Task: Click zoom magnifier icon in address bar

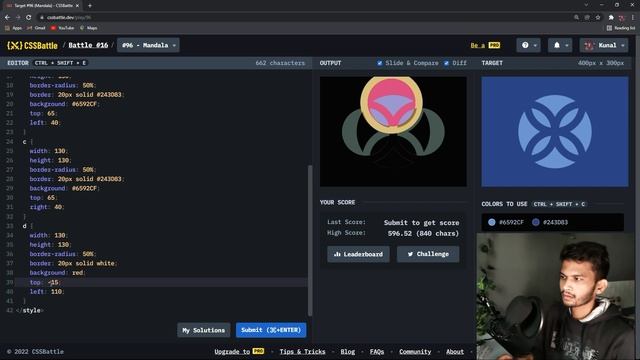Action: 576,18
